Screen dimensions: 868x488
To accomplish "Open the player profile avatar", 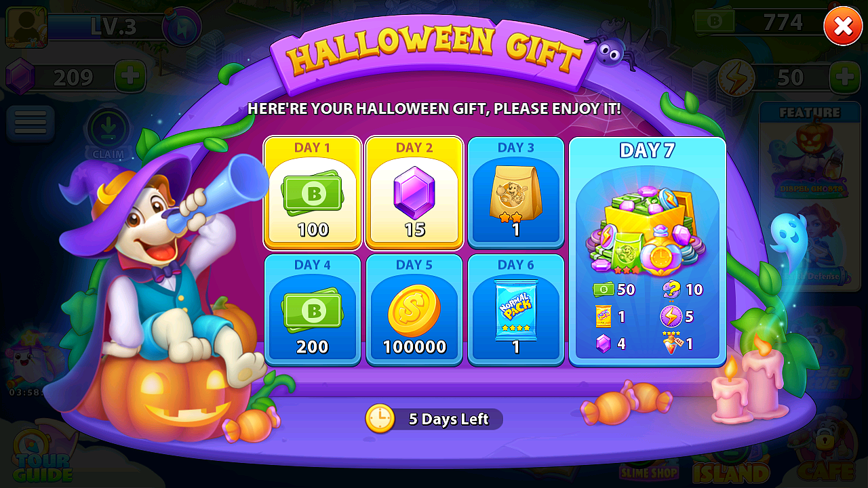I will pyautogui.click(x=26, y=27).
